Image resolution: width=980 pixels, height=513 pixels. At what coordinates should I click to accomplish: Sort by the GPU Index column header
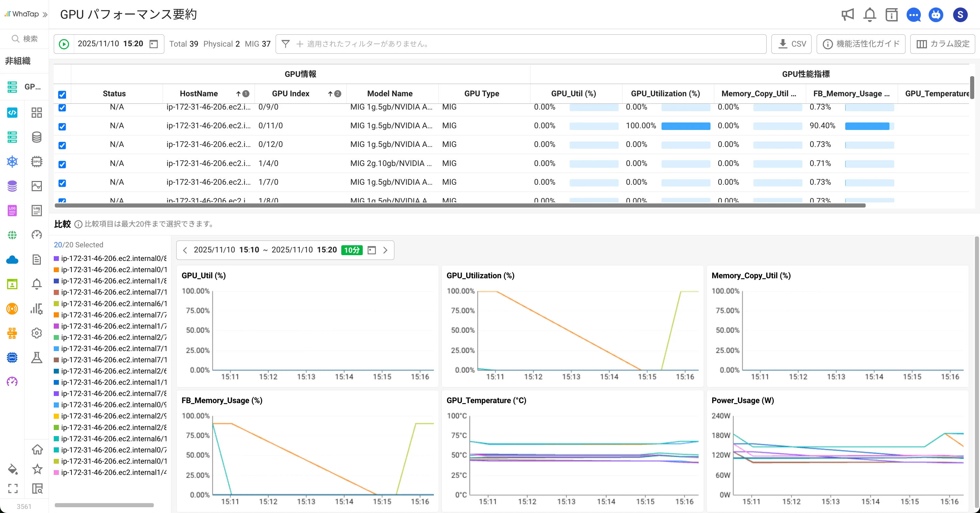click(x=290, y=94)
